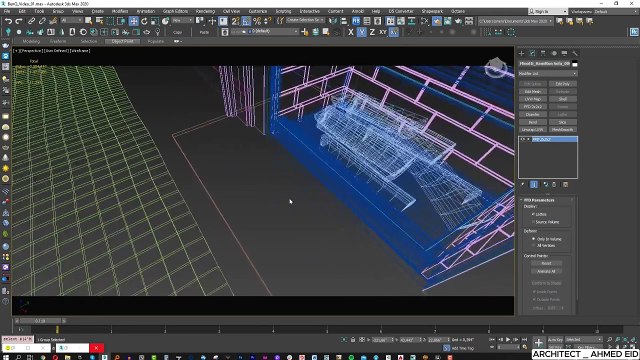
Task: Open the Modifiers menu
Action: pos(120,11)
